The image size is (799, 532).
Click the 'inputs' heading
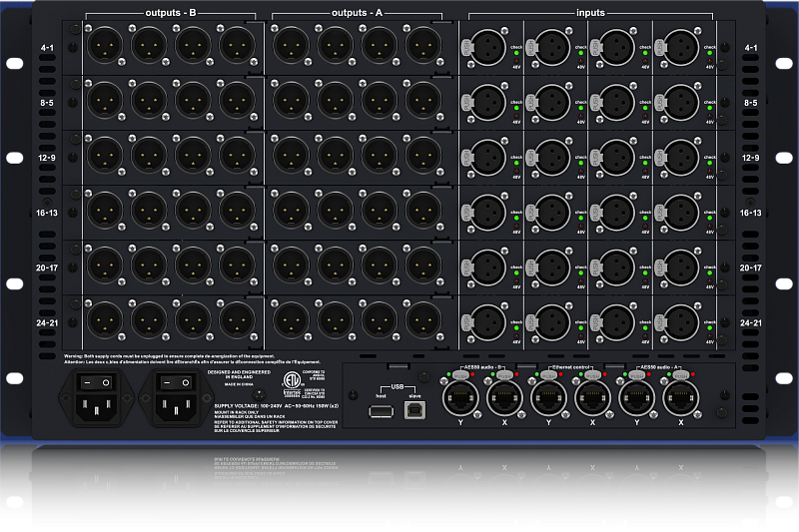point(590,13)
